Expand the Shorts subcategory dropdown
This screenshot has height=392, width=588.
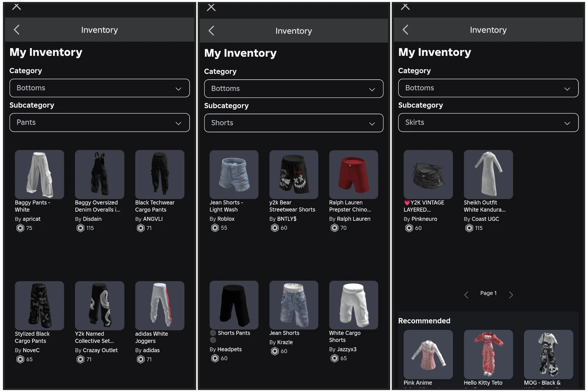(293, 123)
